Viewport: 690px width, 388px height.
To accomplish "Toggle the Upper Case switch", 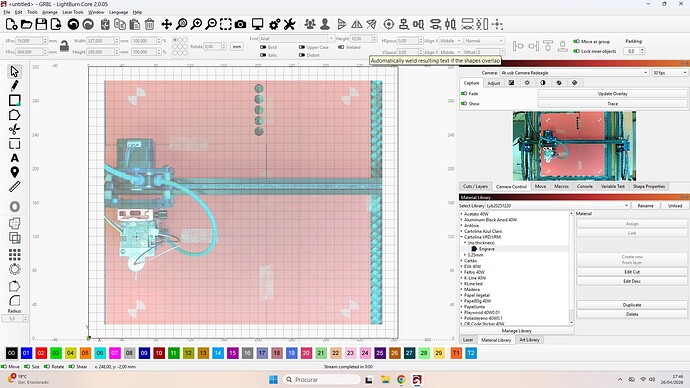I will (302, 47).
